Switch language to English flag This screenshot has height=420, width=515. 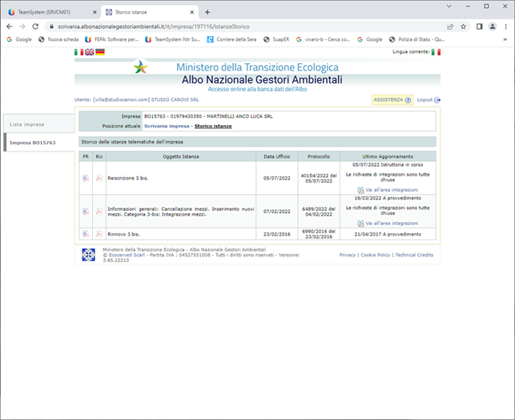pos(89,52)
